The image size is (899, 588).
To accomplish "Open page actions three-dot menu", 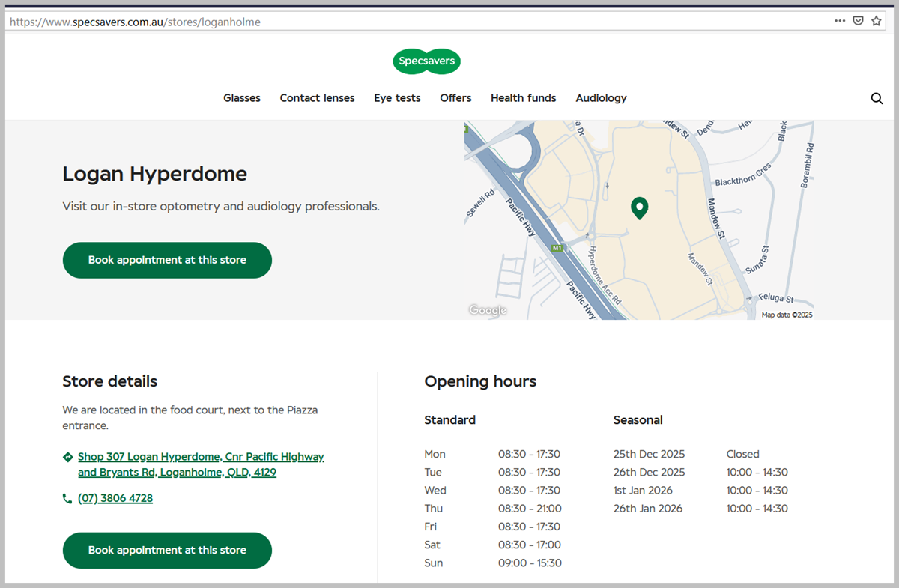I will tap(840, 22).
